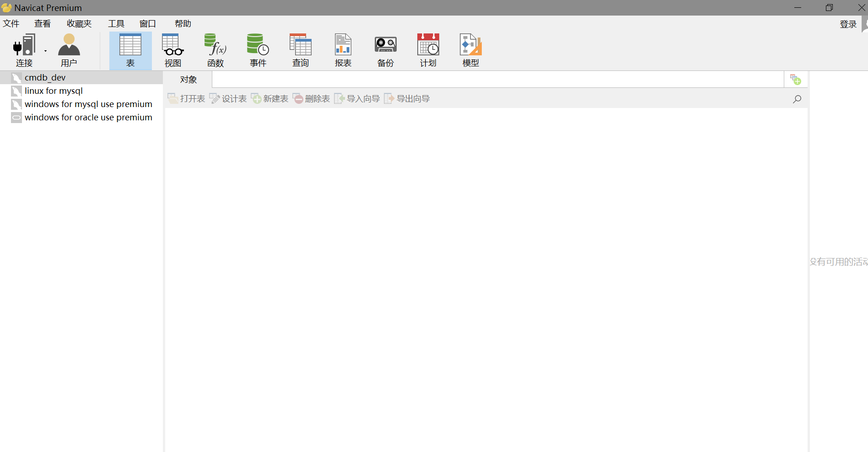Click the 新建表 button
This screenshot has width=868, height=452.
pyautogui.click(x=270, y=99)
